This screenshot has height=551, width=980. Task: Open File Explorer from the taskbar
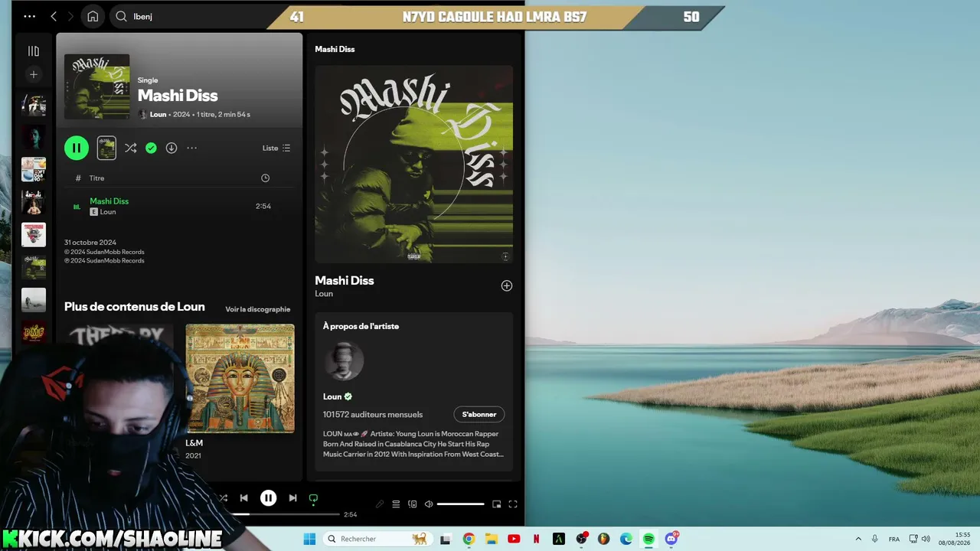tap(491, 539)
